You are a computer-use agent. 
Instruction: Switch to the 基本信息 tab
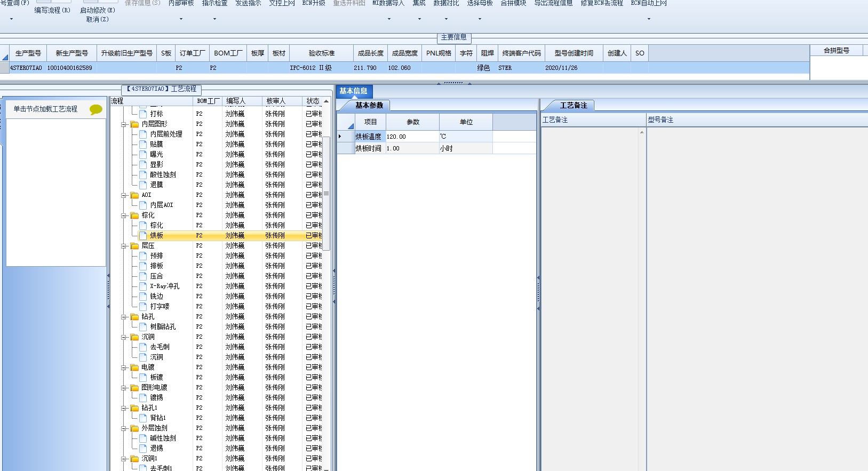353,91
